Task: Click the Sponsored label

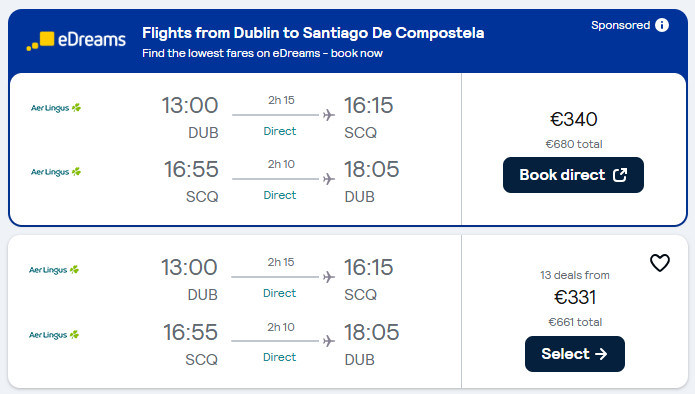Action: click(621, 25)
